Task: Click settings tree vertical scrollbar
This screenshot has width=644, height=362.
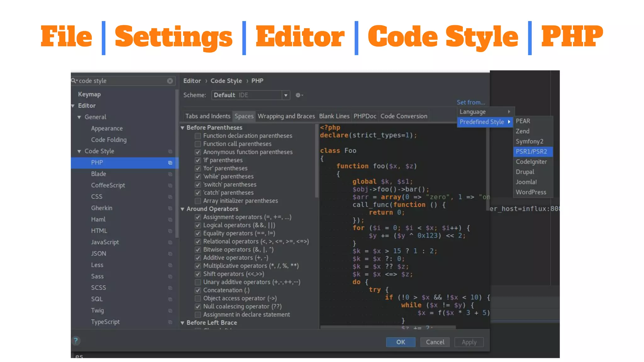Action: (x=177, y=163)
